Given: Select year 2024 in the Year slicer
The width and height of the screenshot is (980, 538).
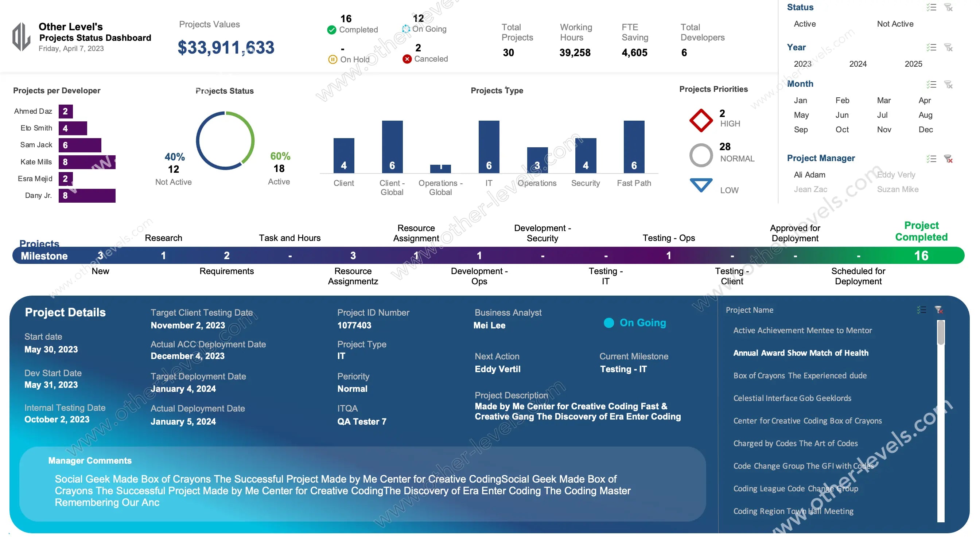Looking at the screenshot, I should click(857, 64).
